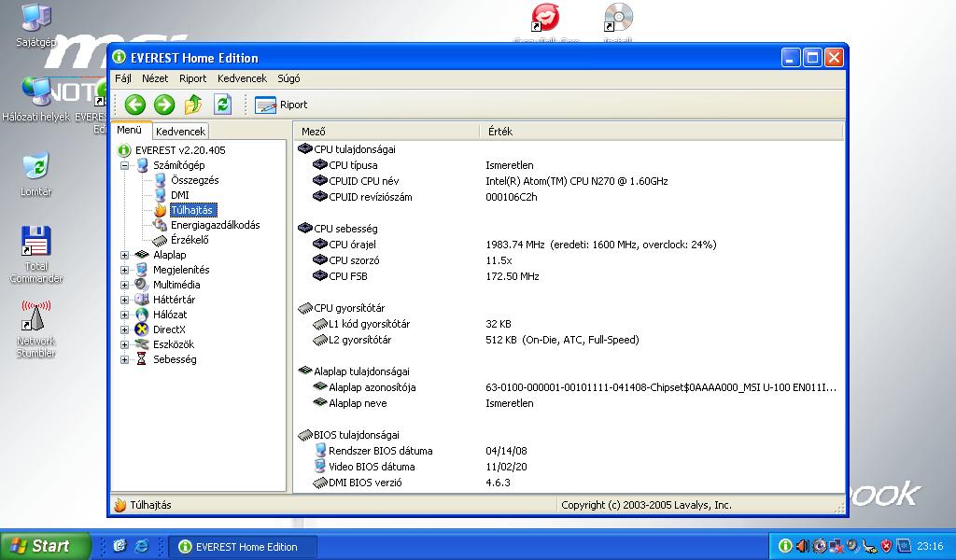Go back with the green left arrow

coord(134,105)
